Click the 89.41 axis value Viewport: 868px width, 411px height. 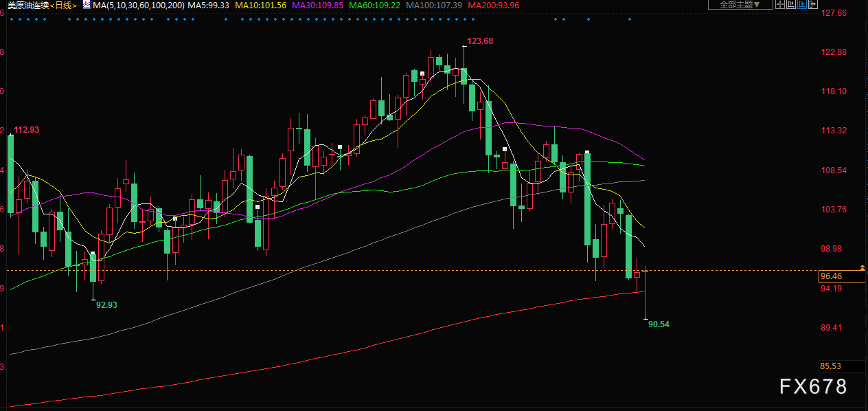(x=832, y=328)
